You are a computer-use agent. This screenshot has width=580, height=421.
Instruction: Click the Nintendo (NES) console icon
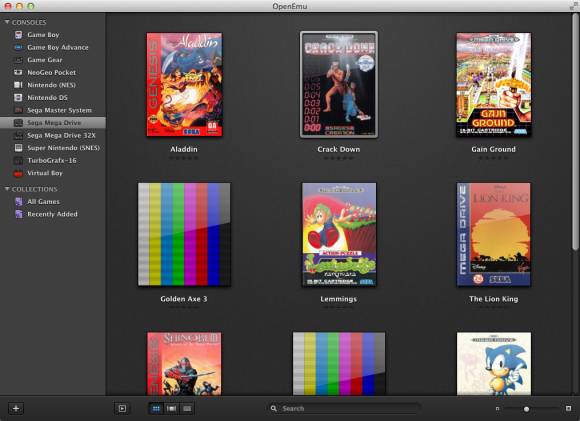tap(18, 85)
